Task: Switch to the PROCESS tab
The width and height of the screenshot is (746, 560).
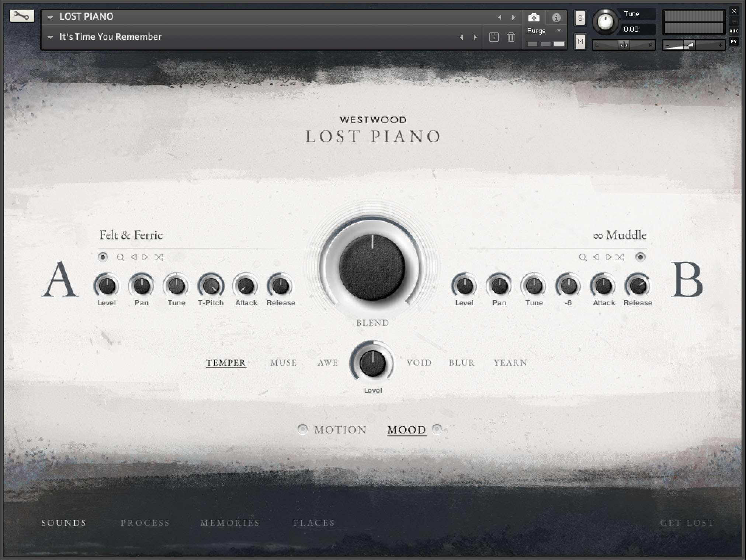Action: pos(145,523)
